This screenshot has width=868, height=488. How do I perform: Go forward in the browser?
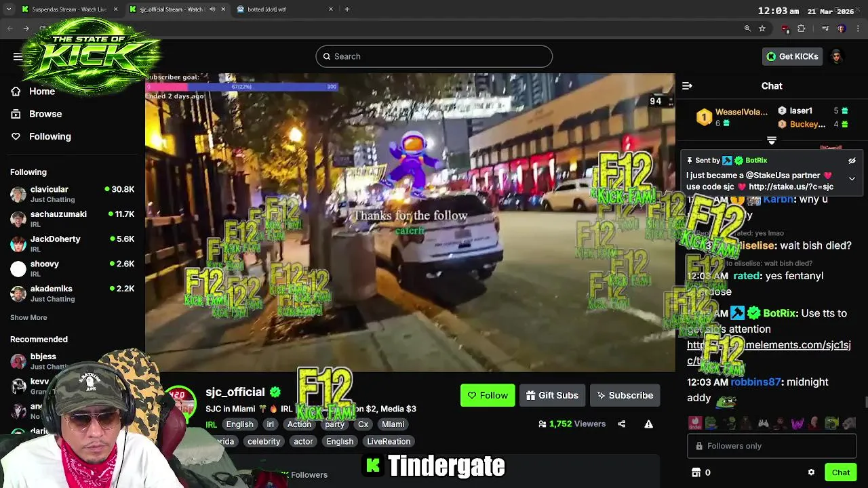pyautogui.click(x=26, y=28)
